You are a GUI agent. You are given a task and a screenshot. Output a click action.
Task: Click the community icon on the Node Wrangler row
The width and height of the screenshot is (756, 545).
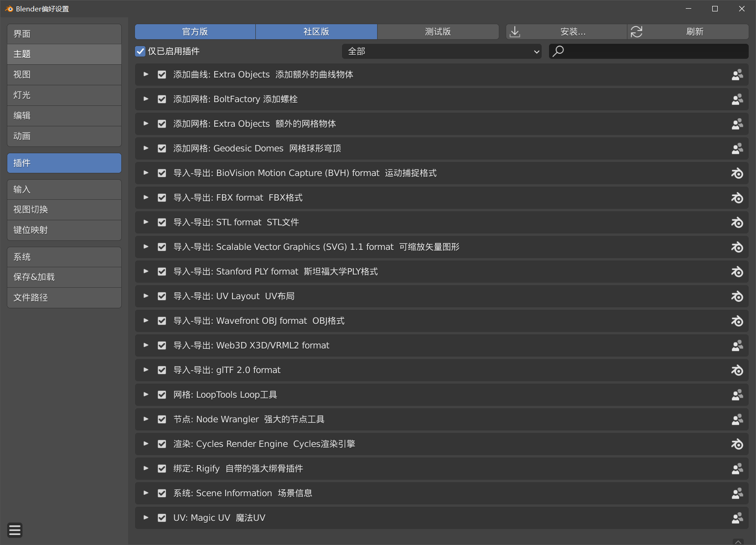click(737, 420)
